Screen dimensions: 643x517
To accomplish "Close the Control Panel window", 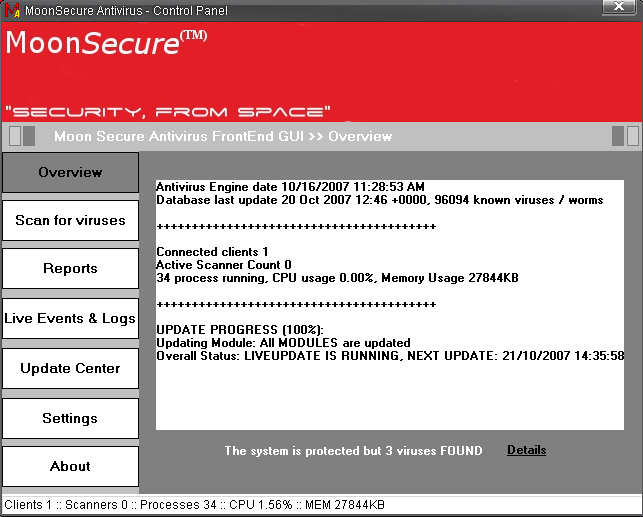I will pyautogui.click(x=619, y=6).
